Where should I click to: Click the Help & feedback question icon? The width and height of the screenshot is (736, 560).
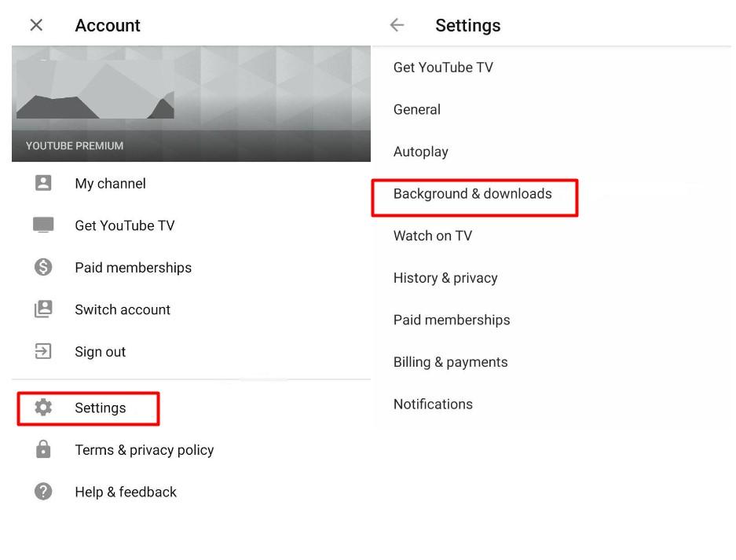[x=43, y=492]
